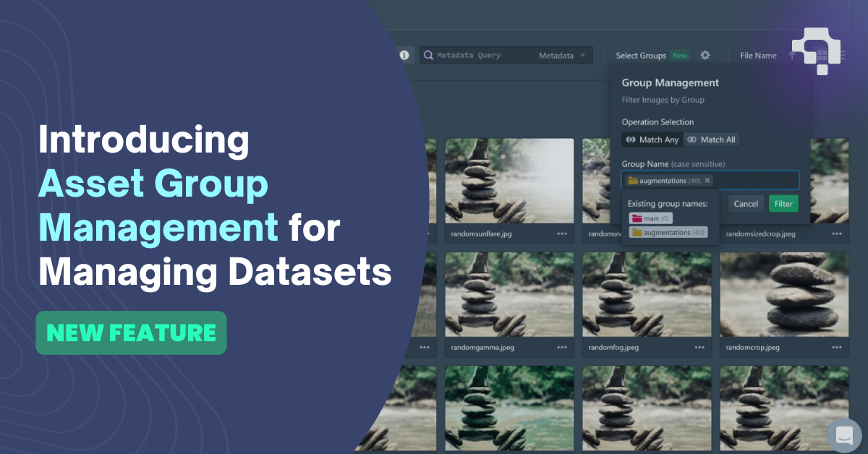868x454 pixels.
Task: Click the Filter button in Group Management
Action: coord(783,204)
